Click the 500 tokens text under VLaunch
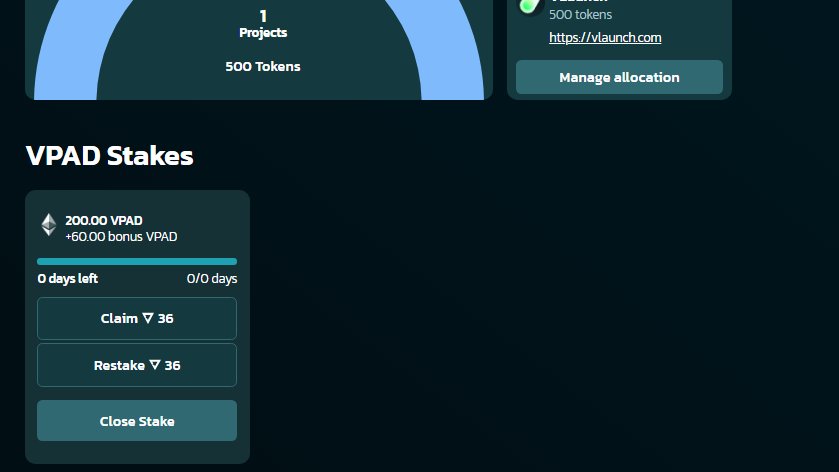The image size is (839, 472). (x=581, y=14)
